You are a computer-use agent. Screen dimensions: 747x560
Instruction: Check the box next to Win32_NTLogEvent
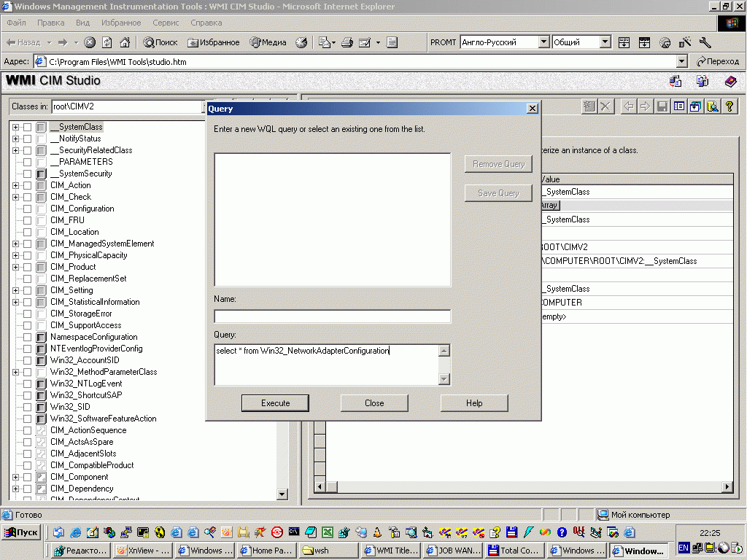(28, 384)
